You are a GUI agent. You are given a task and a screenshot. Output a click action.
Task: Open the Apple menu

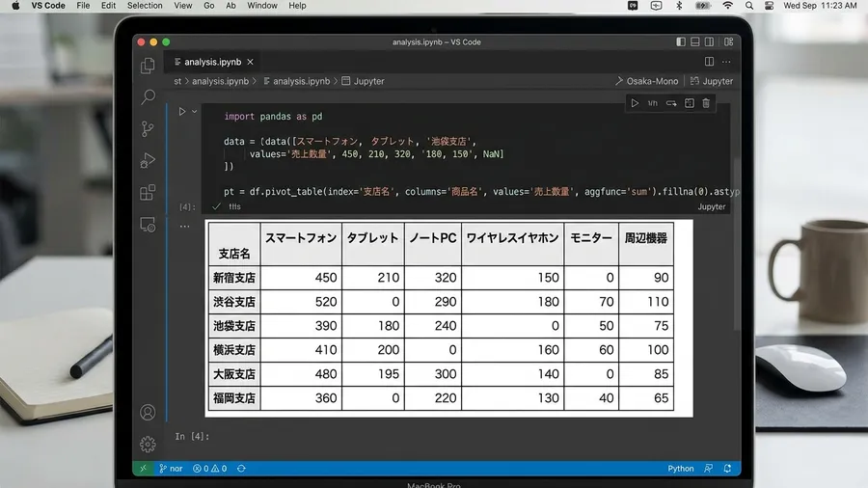pos(15,6)
